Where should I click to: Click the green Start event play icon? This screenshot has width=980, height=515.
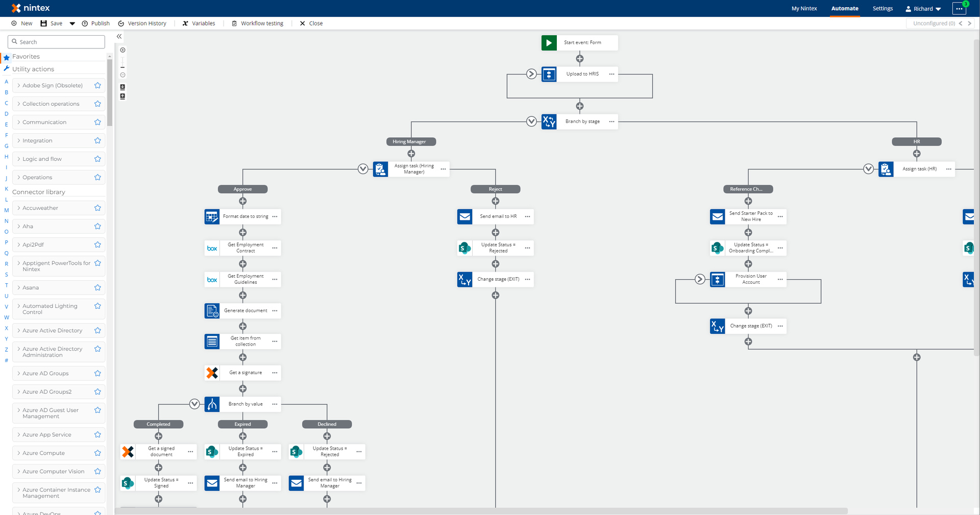[x=549, y=43]
